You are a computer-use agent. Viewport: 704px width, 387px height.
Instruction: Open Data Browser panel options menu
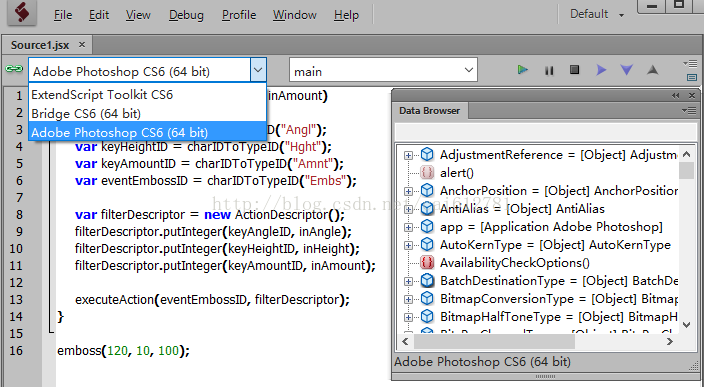[688, 110]
